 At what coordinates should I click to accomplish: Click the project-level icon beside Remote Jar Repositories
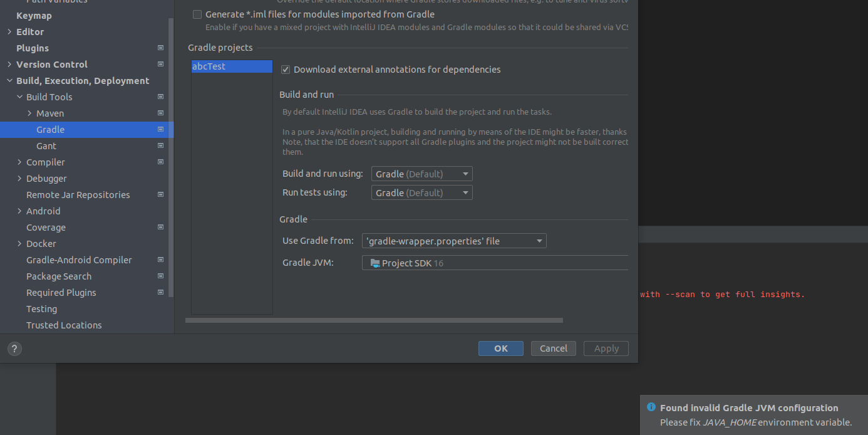(x=160, y=194)
